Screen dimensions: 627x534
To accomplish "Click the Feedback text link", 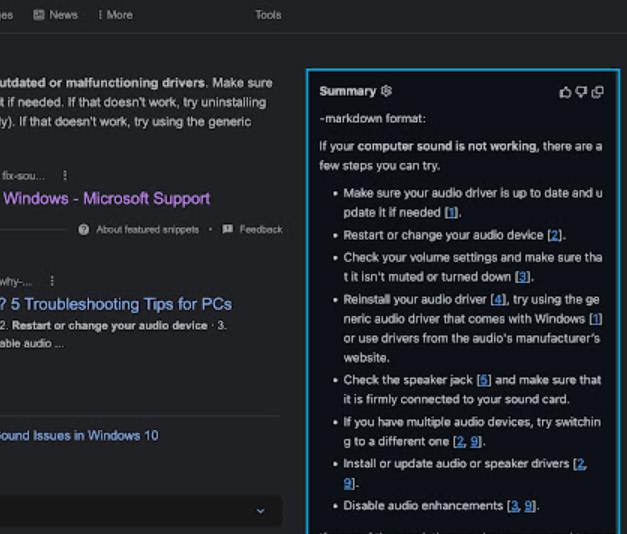I will (x=260, y=229).
